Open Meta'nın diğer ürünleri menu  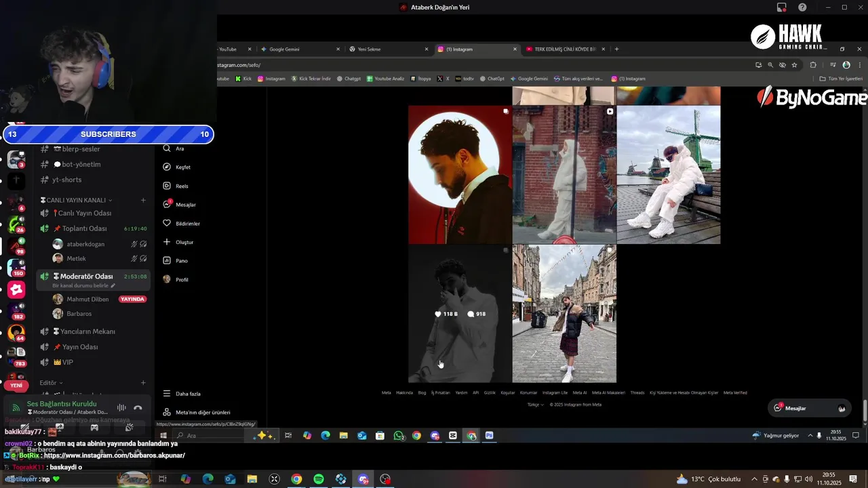point(197,412)
